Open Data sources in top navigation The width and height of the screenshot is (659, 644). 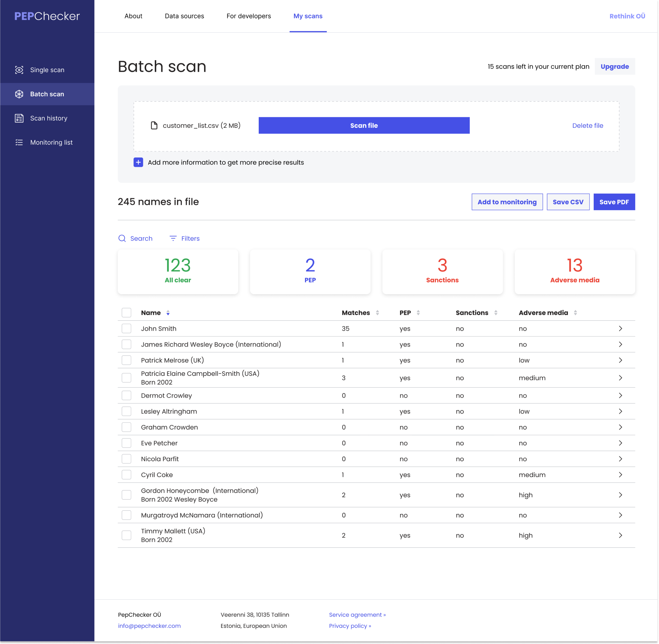(184, 16)
